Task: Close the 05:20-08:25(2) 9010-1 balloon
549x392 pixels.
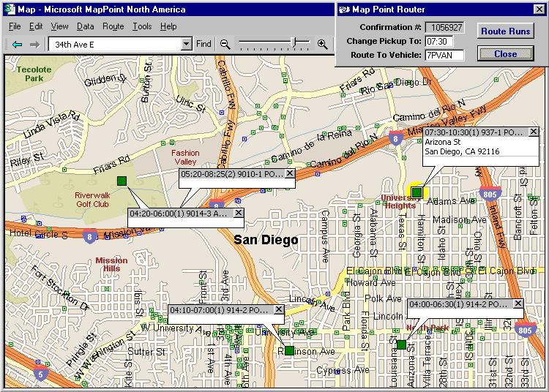Action: point(290,173)
